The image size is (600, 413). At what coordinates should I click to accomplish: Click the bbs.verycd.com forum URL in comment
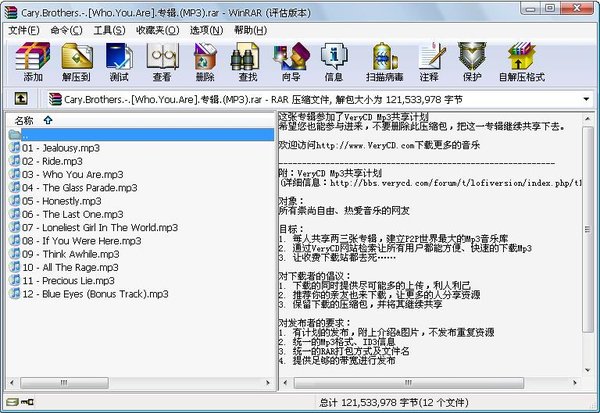coord(456,183)
